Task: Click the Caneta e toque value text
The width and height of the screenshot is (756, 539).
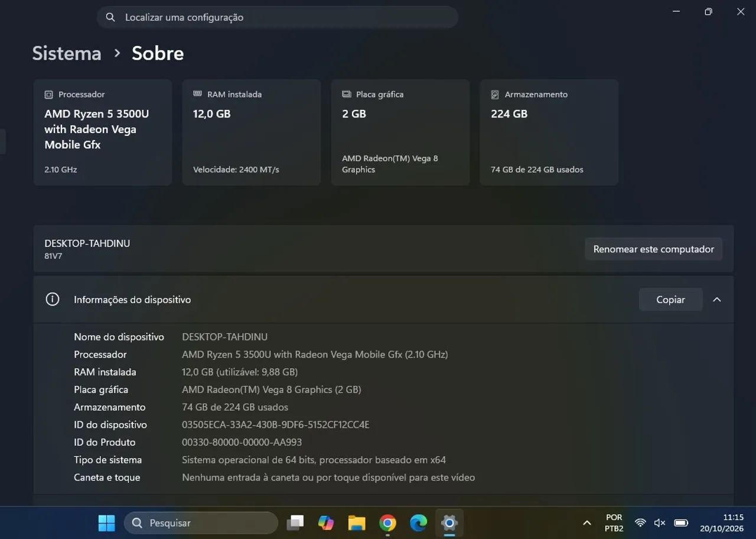Action: coord(328,478)
